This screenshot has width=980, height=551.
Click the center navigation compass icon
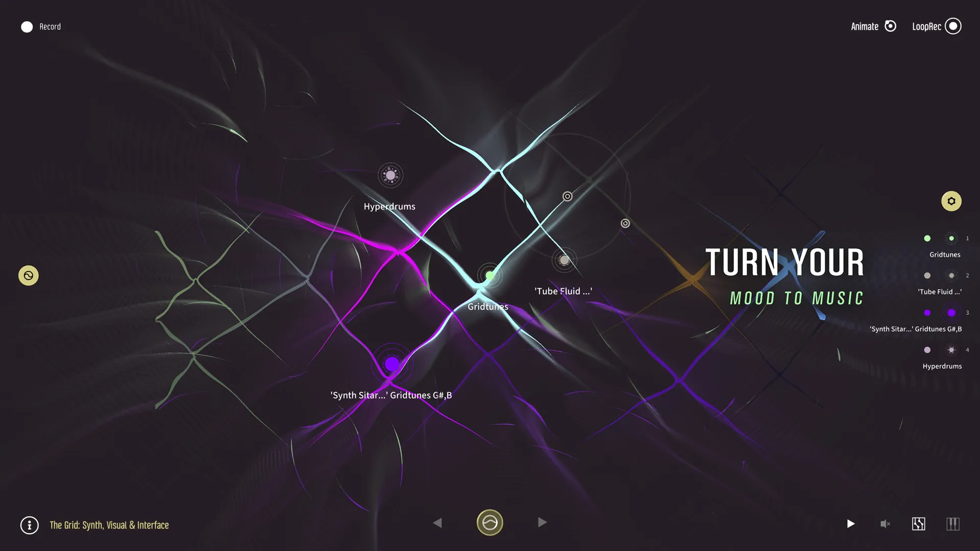tap(490, 523)
